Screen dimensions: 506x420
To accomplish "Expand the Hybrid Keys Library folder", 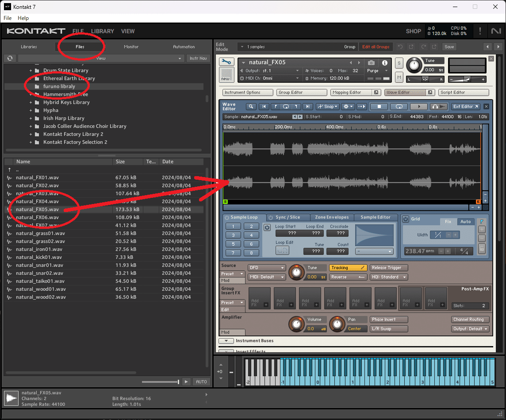I will coord(31,102).
